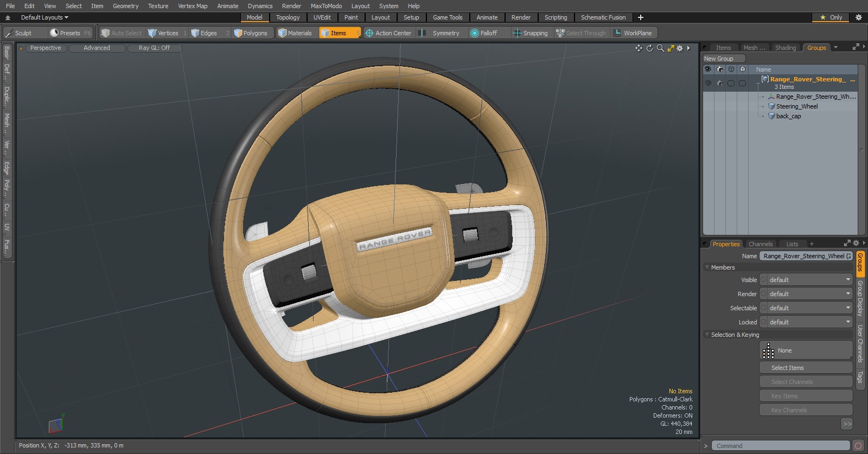
Task: Open Presets browser in the toolbar
Action: coord(71,33)
